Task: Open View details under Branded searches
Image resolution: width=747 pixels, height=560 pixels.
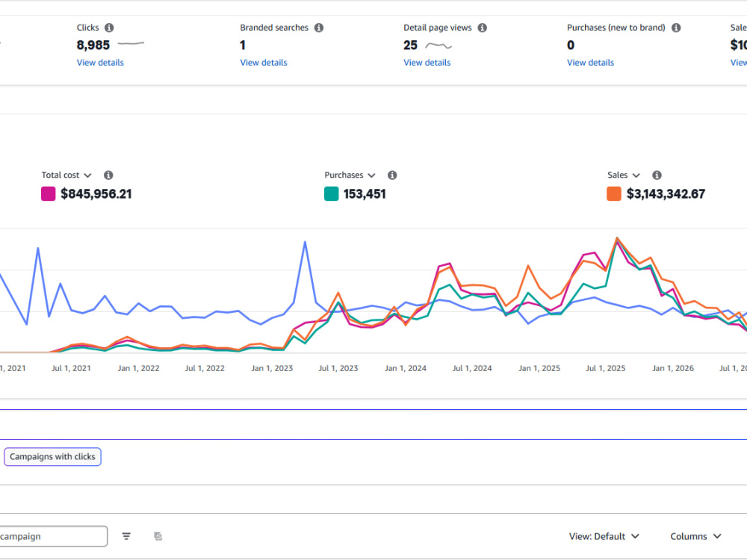Action: tap(264, 63)
